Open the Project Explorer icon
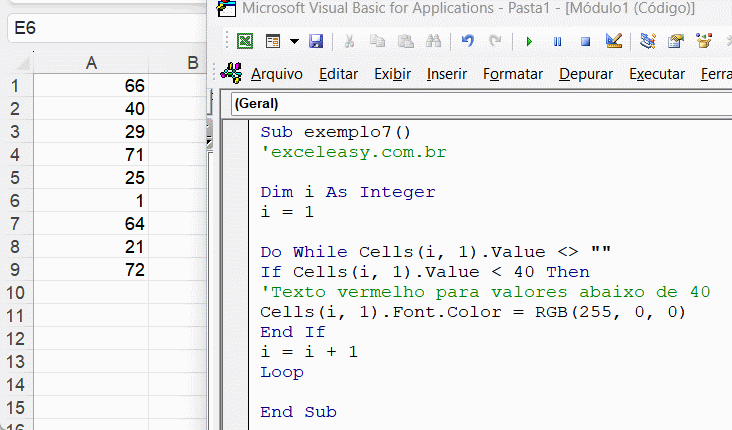Viewport: 732px width, 430px height. 647,41
